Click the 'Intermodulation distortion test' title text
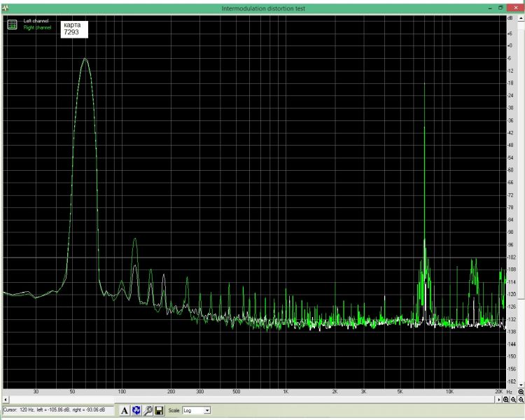The width and height of the screenshot is (525, 420). point(263,8)
